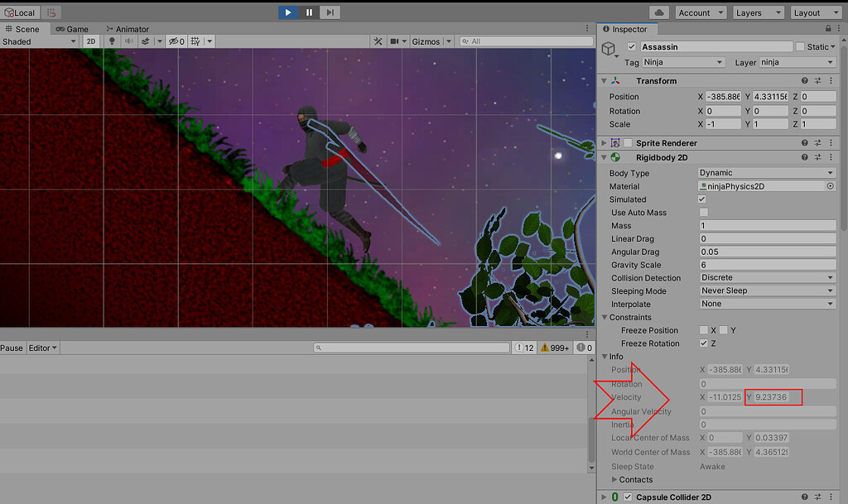Toggle scene view lighting bulb icon

tap(111, 41)
